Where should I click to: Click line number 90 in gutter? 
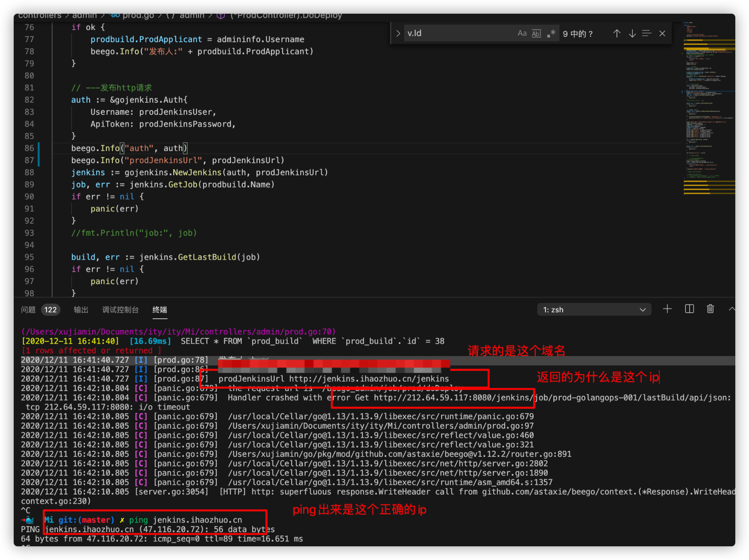29,197
